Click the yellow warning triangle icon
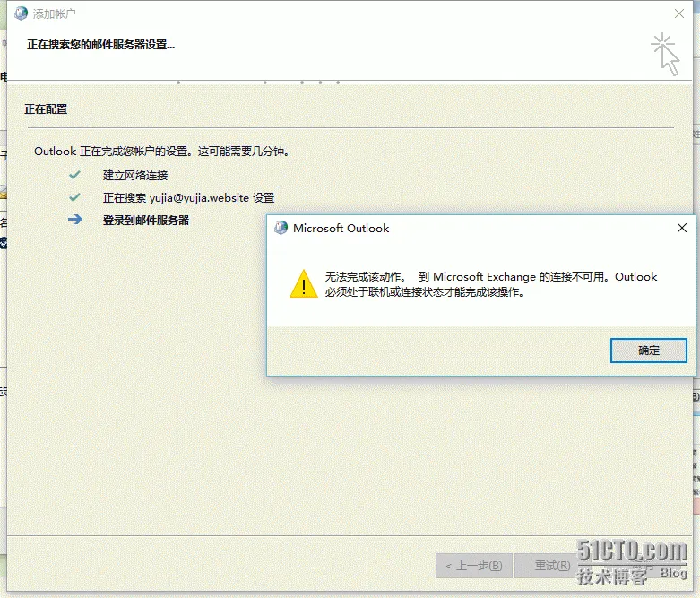The height and width of the screenshot is (598, 700). click(x=304, y=284)
